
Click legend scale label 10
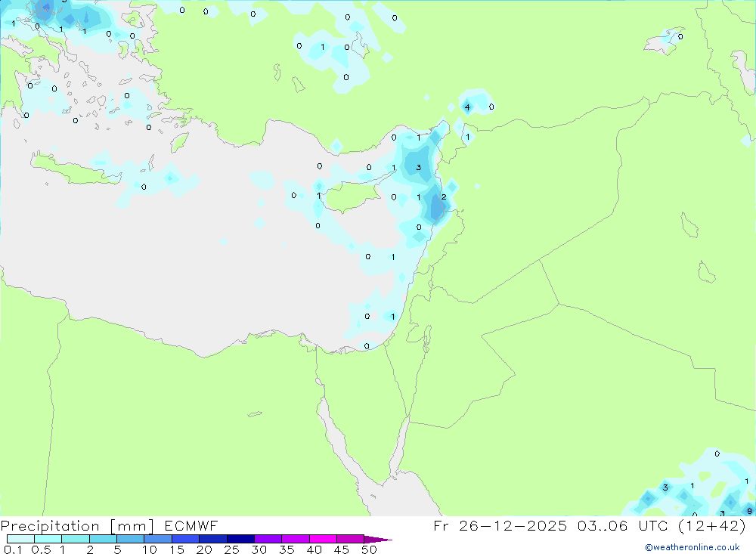pyautogui.click(x=150, y=549)
